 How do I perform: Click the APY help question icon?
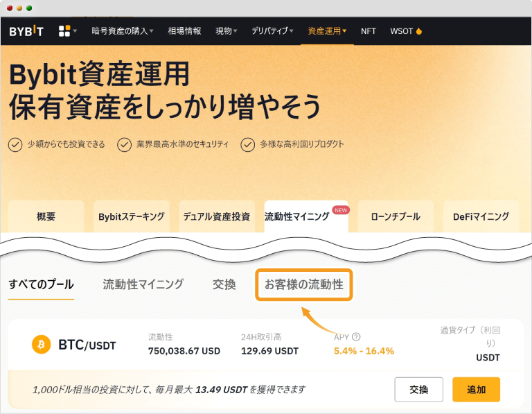tap(356, 337)
